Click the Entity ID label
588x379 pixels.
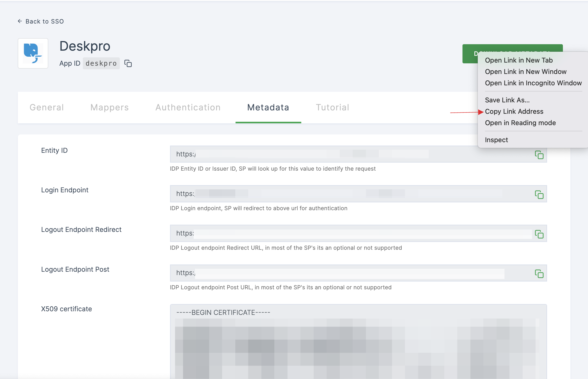coord(54,150)
